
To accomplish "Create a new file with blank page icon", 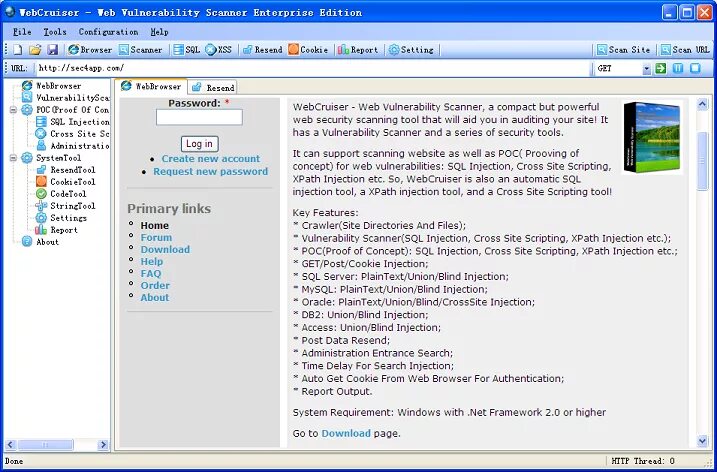I will pyautogui.click(x=17, y=50).
